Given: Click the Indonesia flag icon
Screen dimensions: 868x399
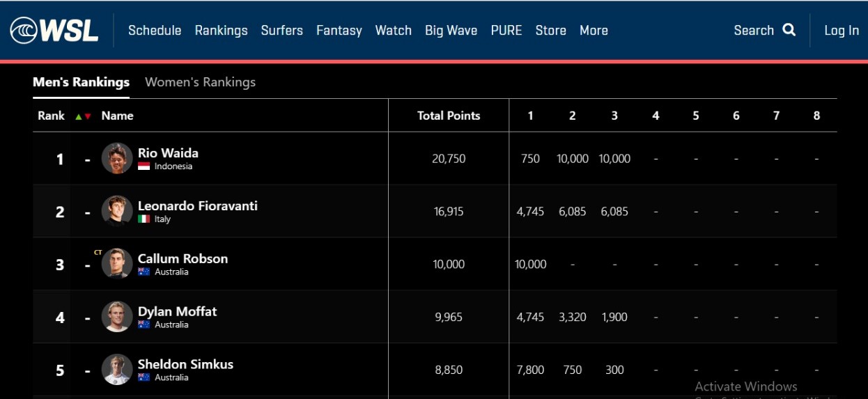Looking at the screenshot, I should [x=144, y=166].
